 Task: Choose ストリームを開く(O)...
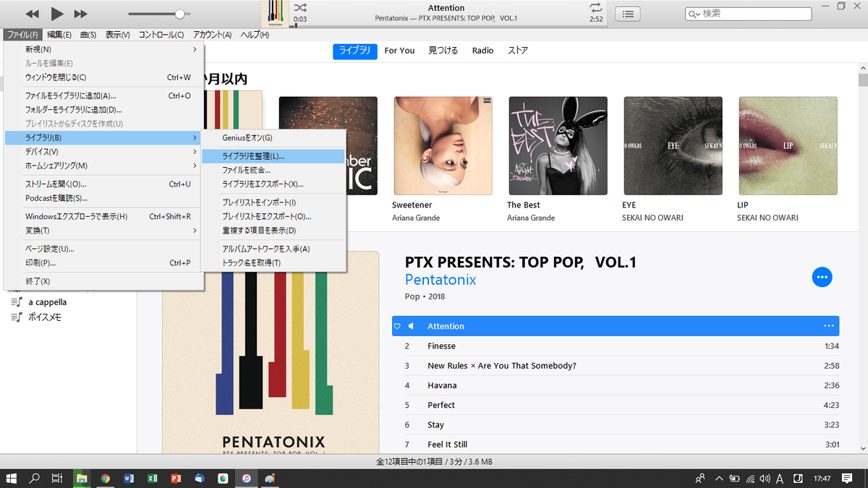(104, 184)
